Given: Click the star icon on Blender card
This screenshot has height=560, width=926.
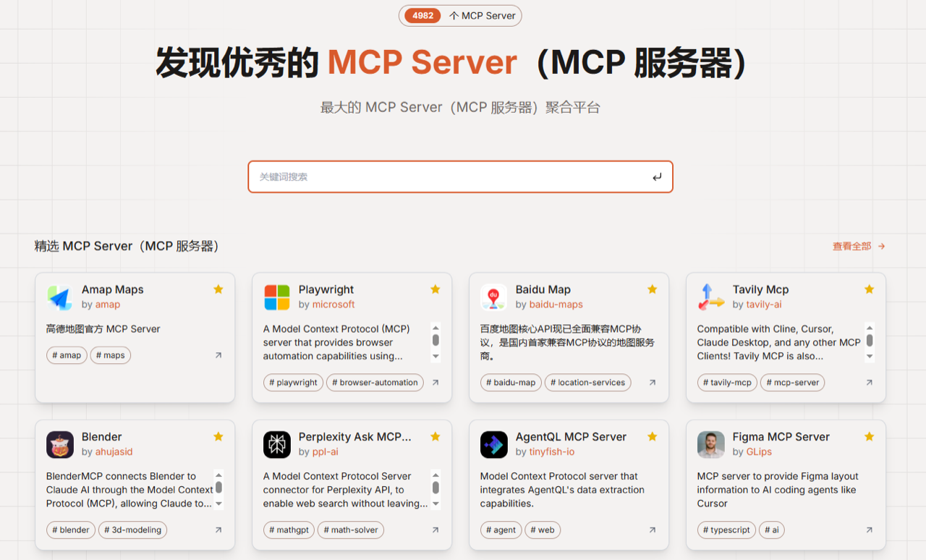Looking at the screenshot, I should point(218,437).
